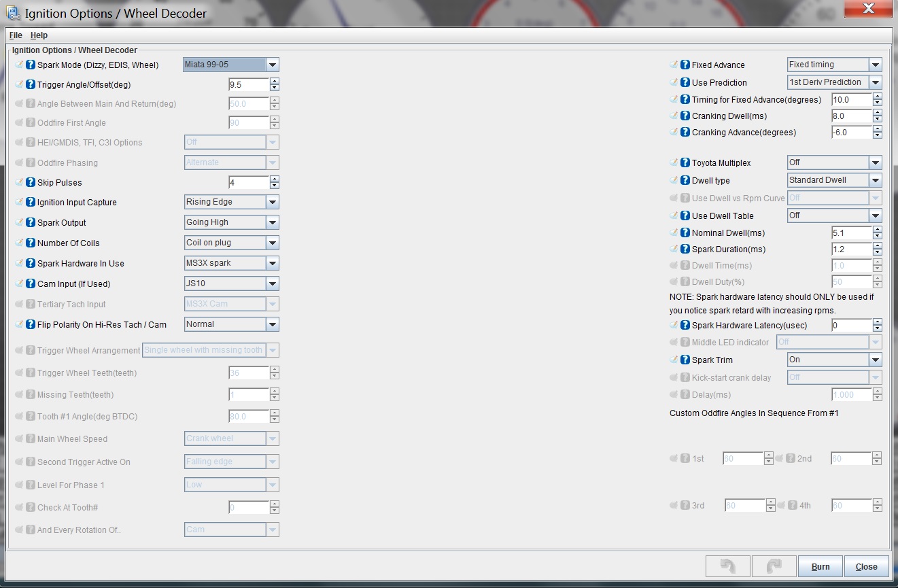Open the Spark Trim dropdown
Screen dimensions: 898x588
[x=835, y=360]
